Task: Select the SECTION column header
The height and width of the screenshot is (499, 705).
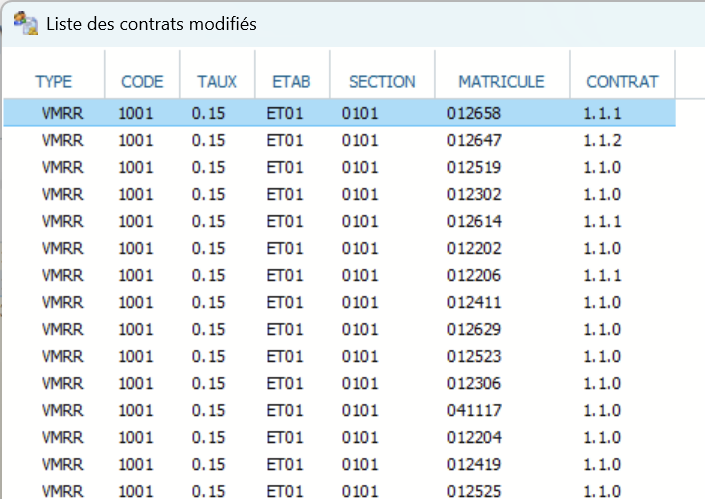Action: (x=382, y=81)
